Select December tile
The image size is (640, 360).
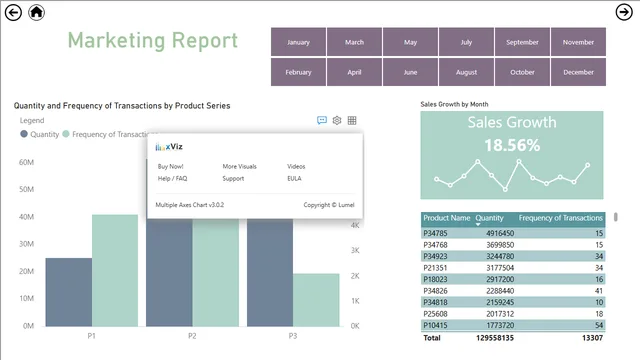[x=578, y=72]
